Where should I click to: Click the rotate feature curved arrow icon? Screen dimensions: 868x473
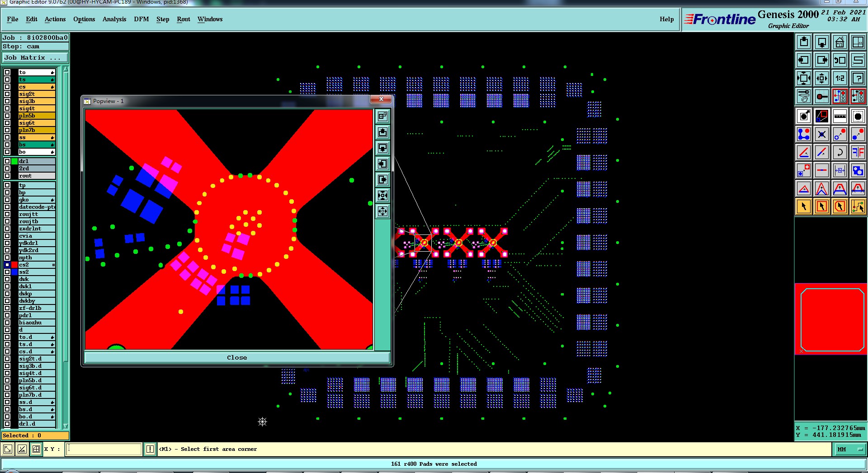pyautogui.click(x=840, y=152)
